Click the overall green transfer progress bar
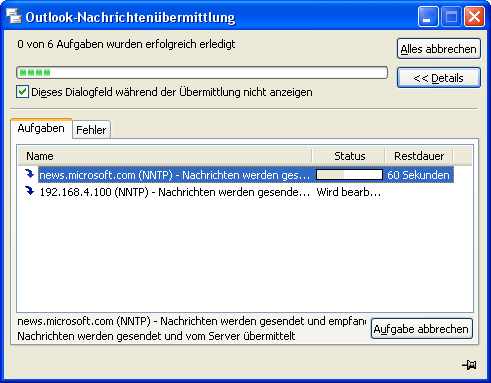The image size is (491, 383). click(x=202, y=72)
